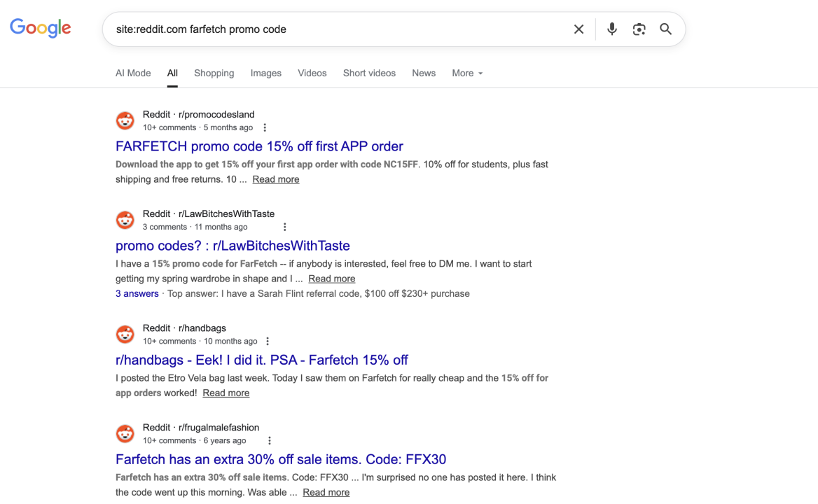Select the Shopping tab
Screen dimensions: 818x504
pos(214,73)
